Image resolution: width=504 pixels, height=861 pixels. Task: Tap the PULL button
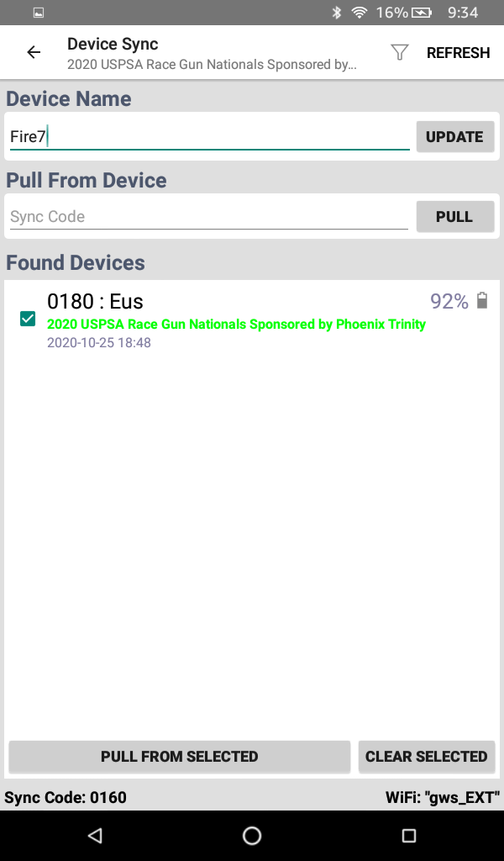454,216
